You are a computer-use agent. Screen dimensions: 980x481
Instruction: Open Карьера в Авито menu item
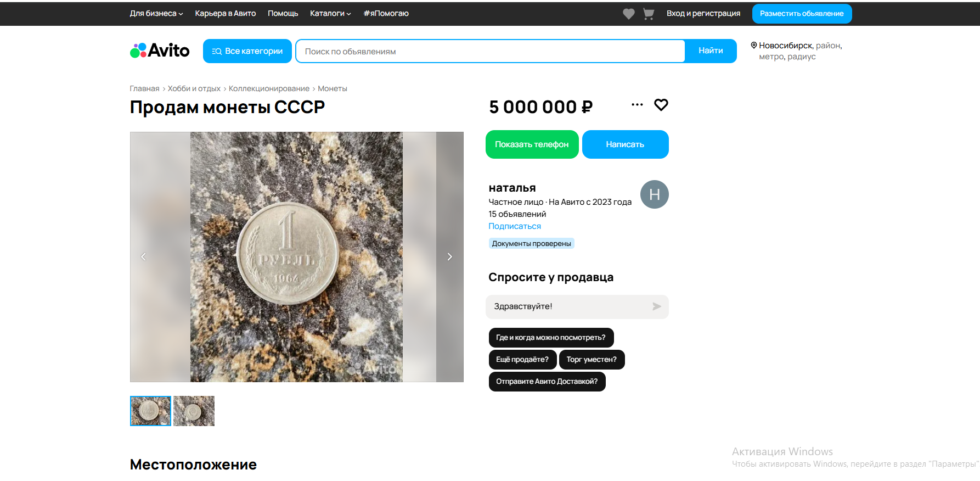tap(226, 14)
